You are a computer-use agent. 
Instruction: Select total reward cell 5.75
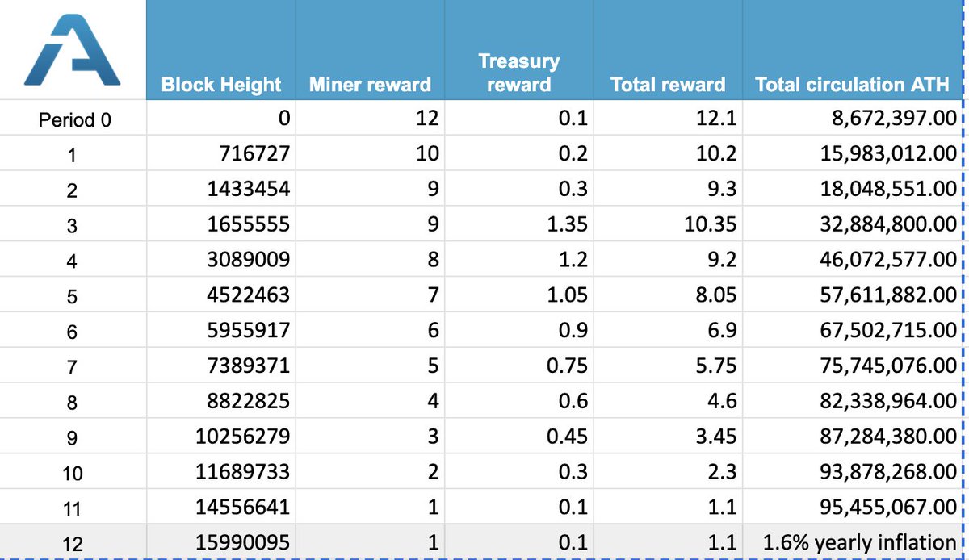pyautogui.click(x=668, y=366)
